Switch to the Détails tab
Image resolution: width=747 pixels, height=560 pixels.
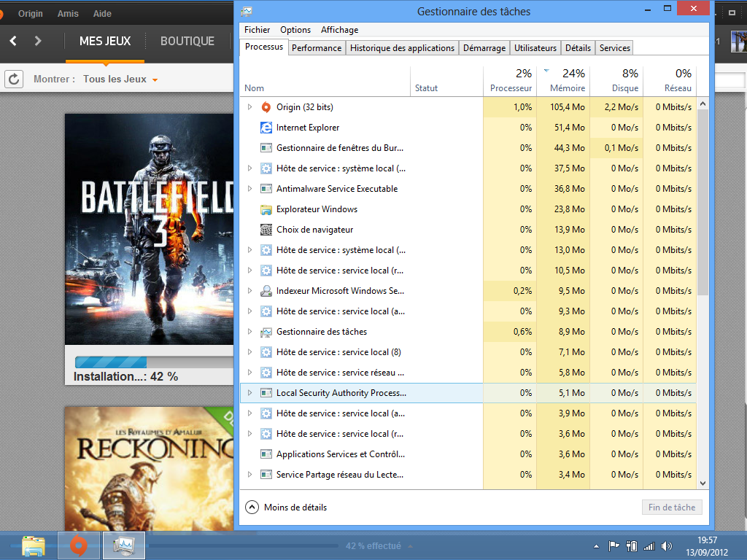click(578, 48)
